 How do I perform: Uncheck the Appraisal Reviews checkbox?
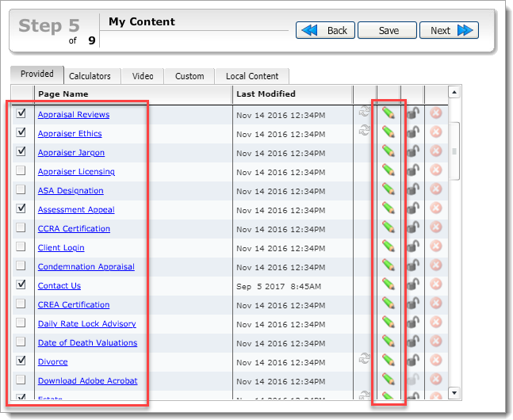(21, 113)
